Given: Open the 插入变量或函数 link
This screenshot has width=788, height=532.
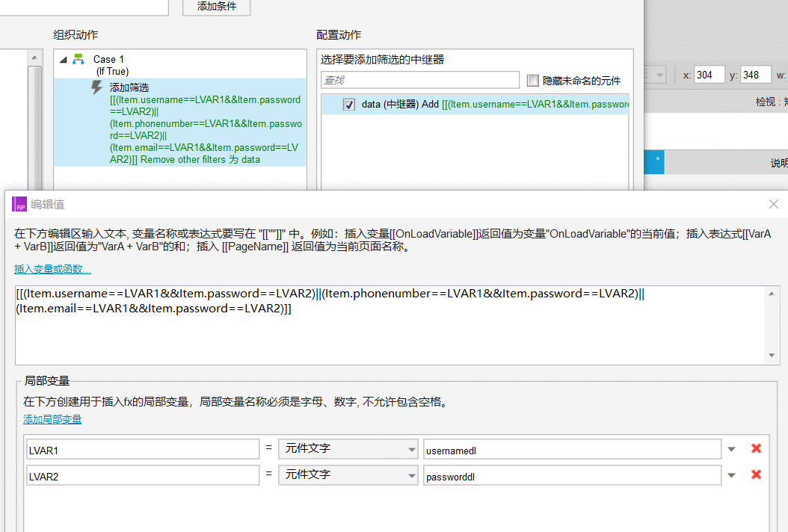Looking at the screenshot, I should click(52, 269).
